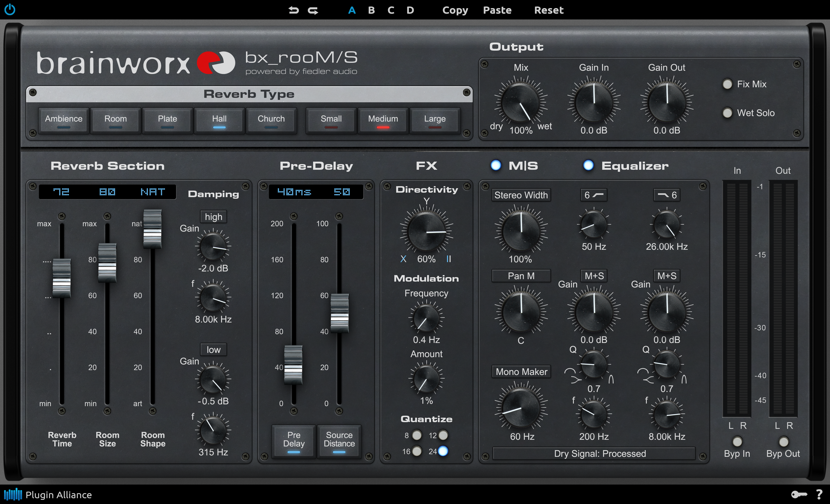830x504 pixels.
Task: Toggle the Equalizer section on/off
Action: [588, 165]
